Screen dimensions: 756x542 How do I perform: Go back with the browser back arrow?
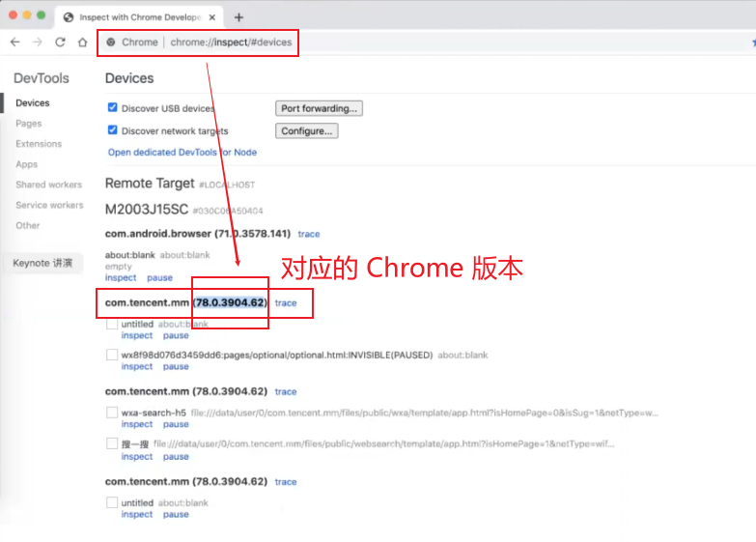(14, 42)
